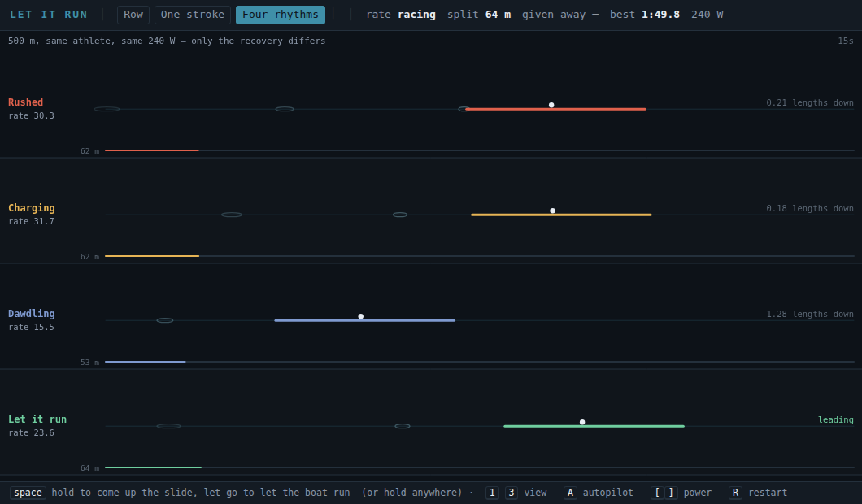Click the LET IT RUN title
The width and height of the screenshot is (862, 504).
point(48,15)
